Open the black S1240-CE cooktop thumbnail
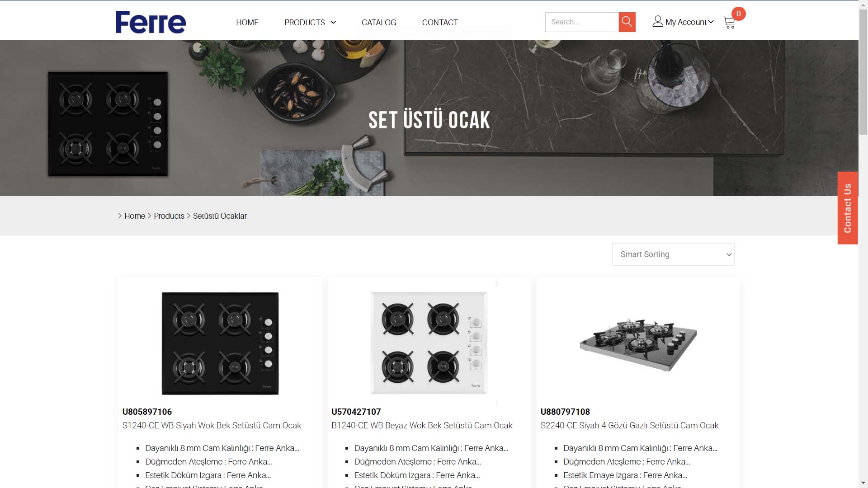 pos(220,343)
